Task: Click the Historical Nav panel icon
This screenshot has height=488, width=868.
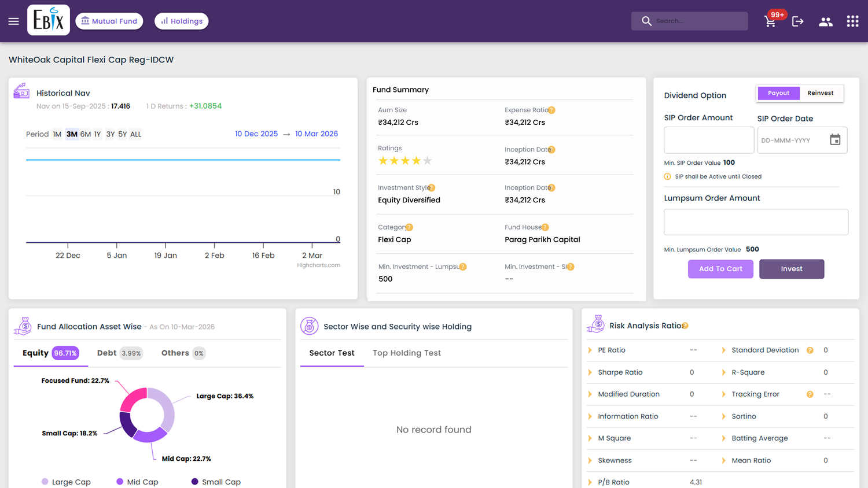Action: click(x=21, y=91)
